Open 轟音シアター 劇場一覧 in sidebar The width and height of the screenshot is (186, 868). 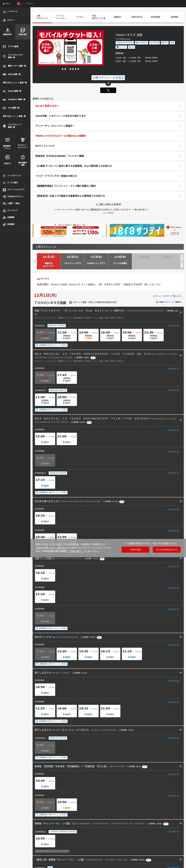click(15, 66)
